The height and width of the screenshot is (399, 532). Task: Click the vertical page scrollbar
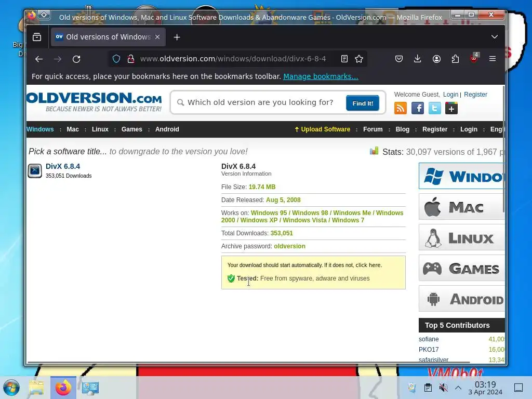[x=503, y=149]
